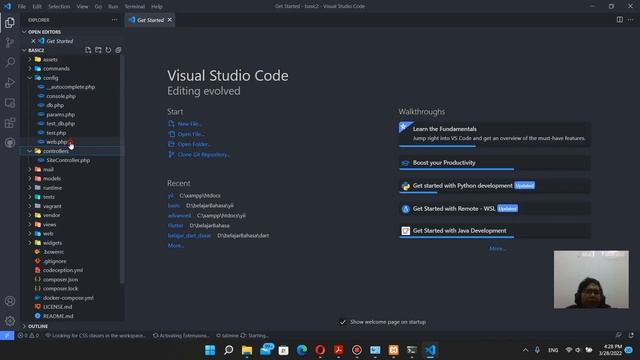
Task: Click the explorer panel vertical scrollbar
Action: tap(122, 169)
